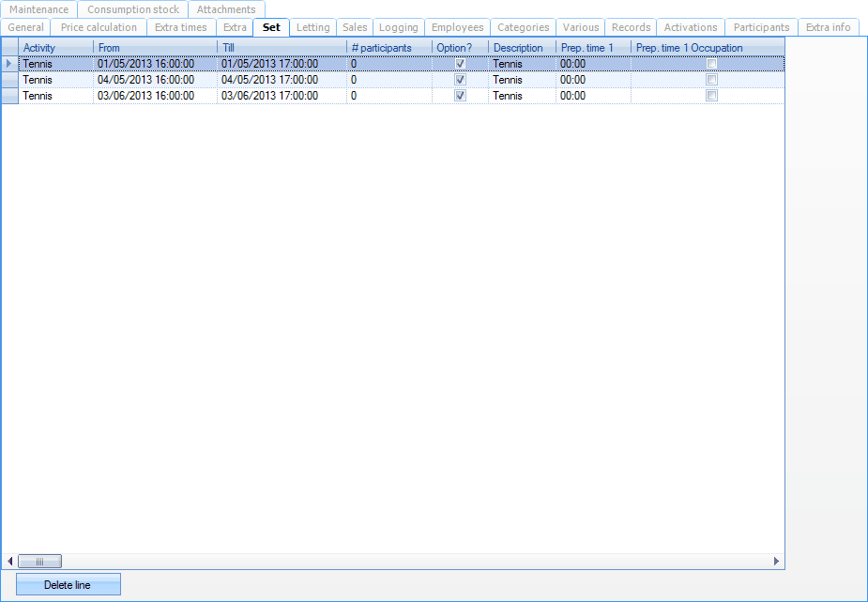The width and height of the screenshot is (868, 602).
Task: Enable Prep. time 1 Occupation in third row
Action: click(711, 96)
